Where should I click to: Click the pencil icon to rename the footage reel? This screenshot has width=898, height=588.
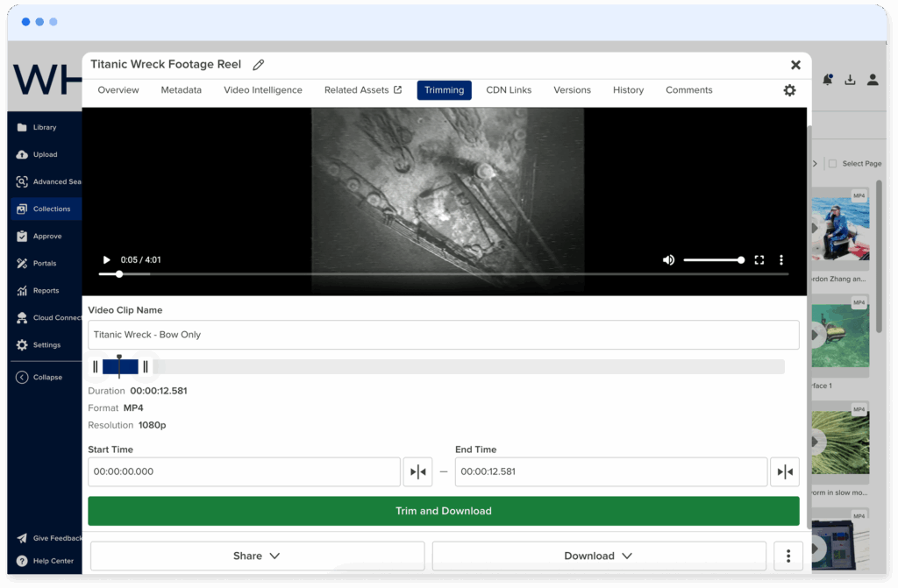[x=258, y=64]
